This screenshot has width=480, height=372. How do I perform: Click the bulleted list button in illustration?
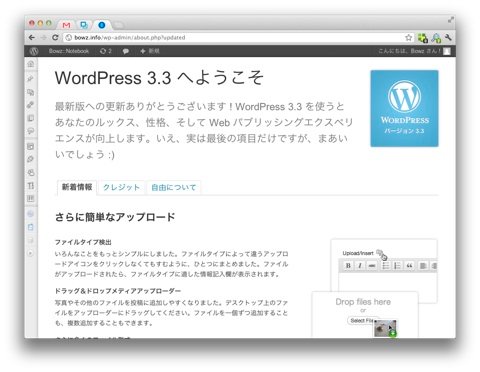point(386,266)
